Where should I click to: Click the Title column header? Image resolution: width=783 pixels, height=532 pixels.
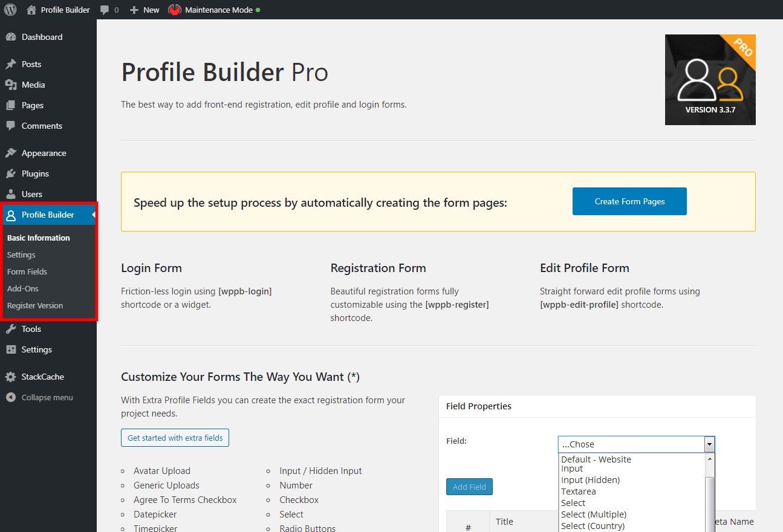pos(504,522)
